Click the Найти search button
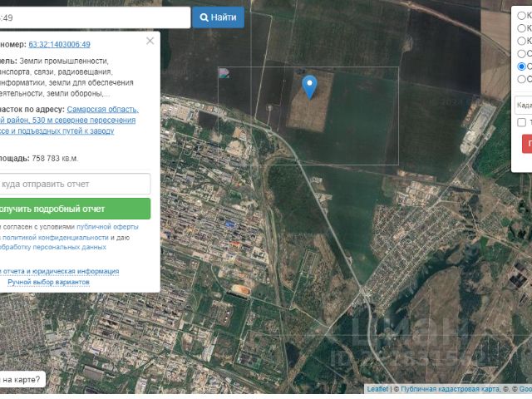The image size is (532, 399). [218, 17]
